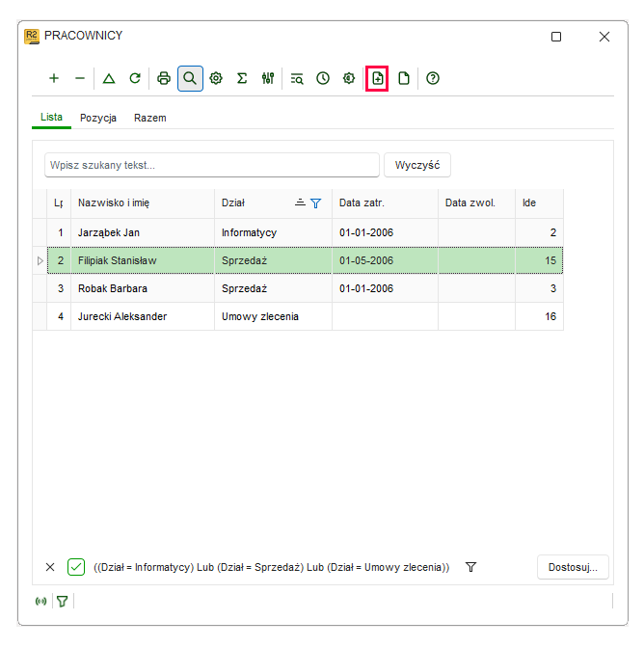Select the 'Filipiak Stanisław' cell
This screenshot has height=648, width=644.
click(143, 260)
